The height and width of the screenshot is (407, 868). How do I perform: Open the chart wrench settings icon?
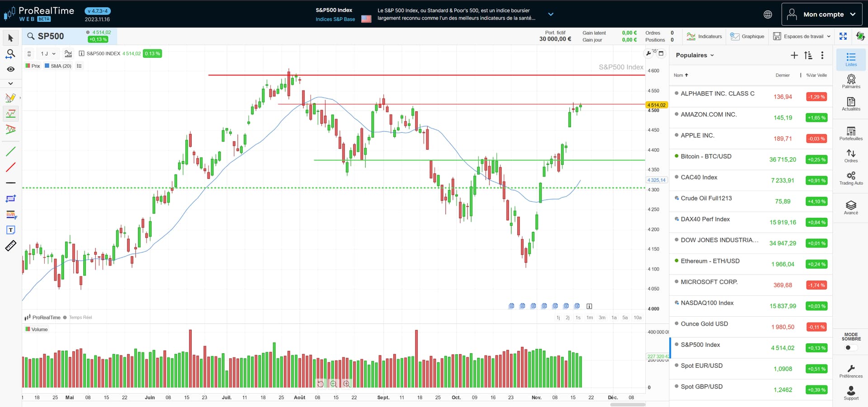coord(649,53)
